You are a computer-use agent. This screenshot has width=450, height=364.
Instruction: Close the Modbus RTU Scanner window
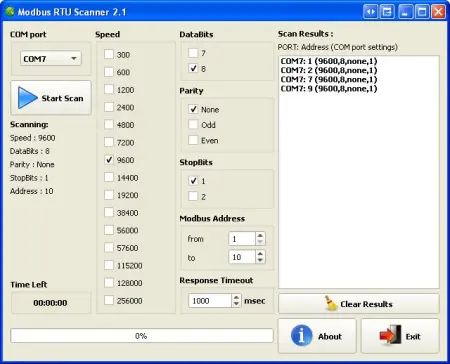pyautogui.click(x=439, y=12)
